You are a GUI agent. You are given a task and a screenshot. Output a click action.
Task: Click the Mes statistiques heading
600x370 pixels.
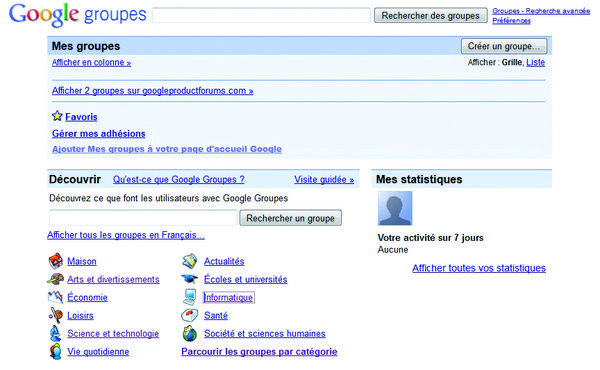(x=419, y=179)
